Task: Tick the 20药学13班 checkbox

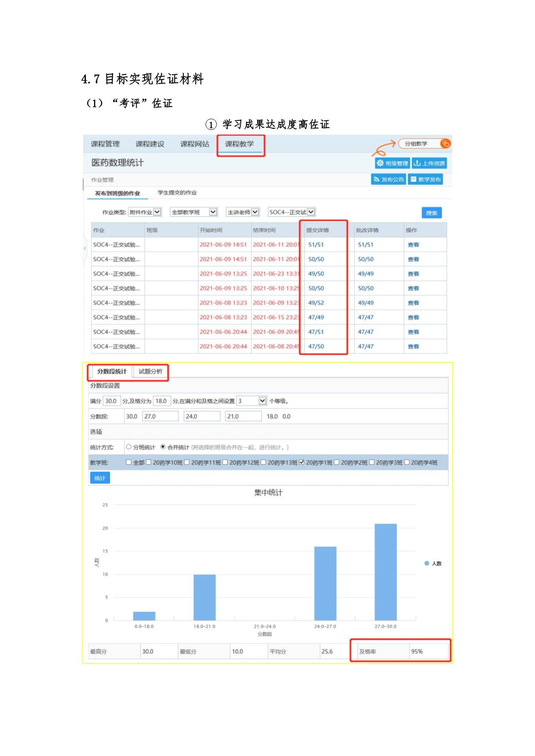Action: coord(263,462)
